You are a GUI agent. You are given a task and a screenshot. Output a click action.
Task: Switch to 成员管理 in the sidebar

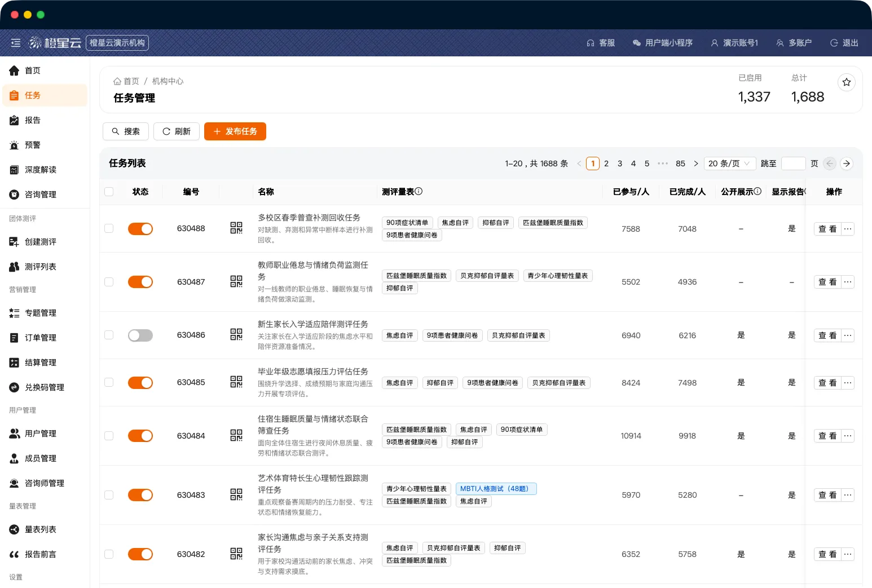(39, 458)
